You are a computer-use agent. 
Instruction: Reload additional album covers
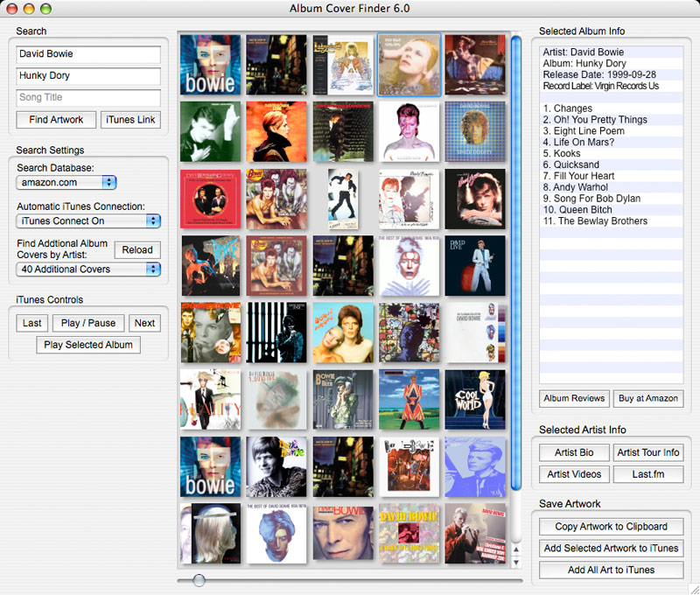coord(137,250)
